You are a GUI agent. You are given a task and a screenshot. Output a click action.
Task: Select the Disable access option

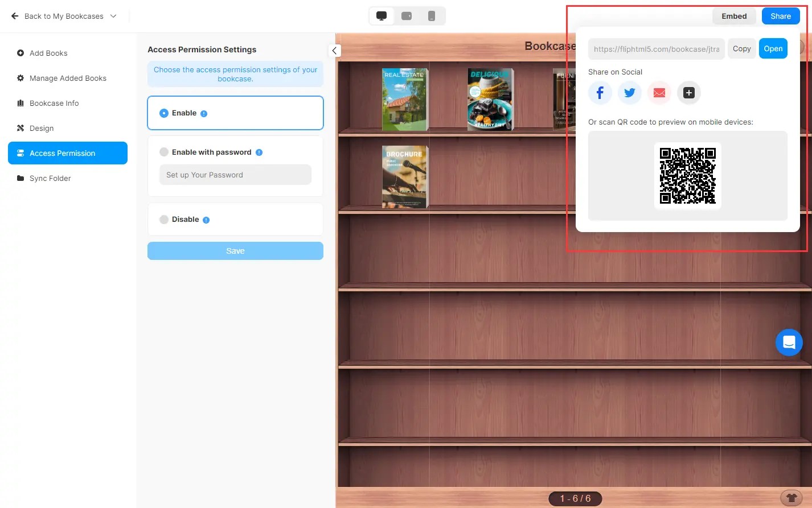pyautogui.click(x=163, y=219)
